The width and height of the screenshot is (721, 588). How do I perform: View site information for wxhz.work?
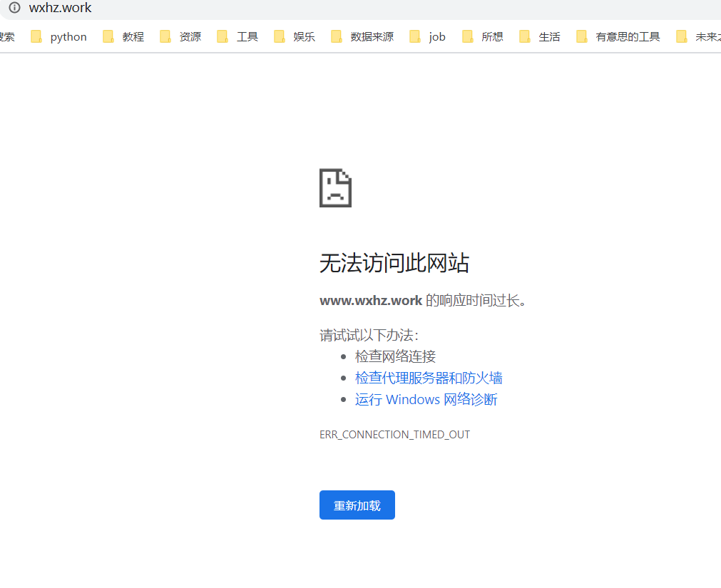coord(14,8)
